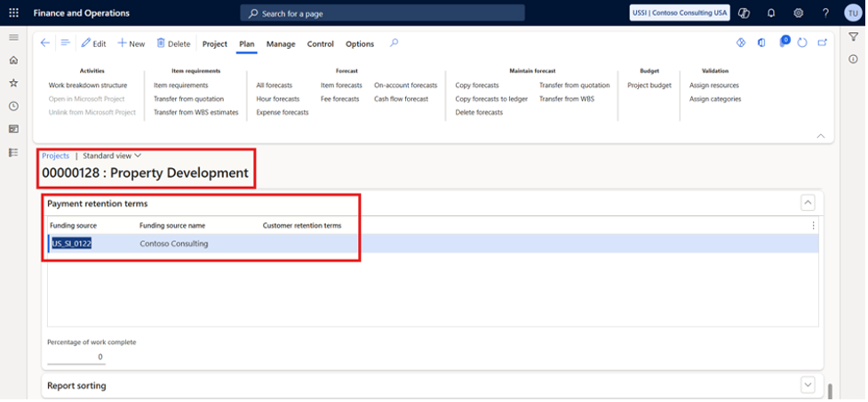Click the Funding source name column header
Image resolution: width=868 pixels, height=402 pixels.
pos(172,226)
